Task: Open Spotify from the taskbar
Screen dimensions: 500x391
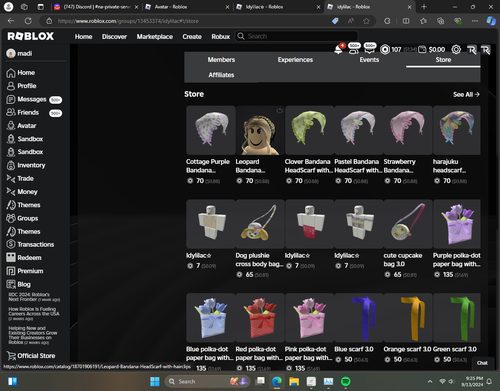Action: 346,381
